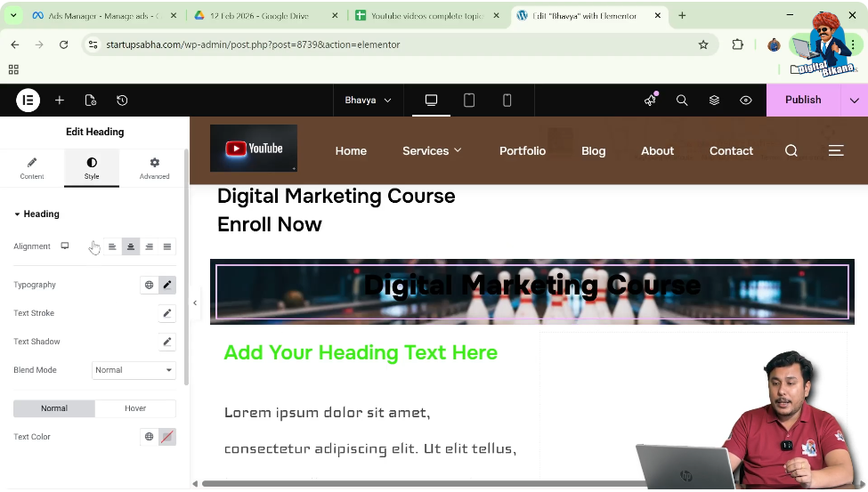Switch to the Hover state
Image resolution: width=868 pixels, height=492 pixels.
pos(135,408)
